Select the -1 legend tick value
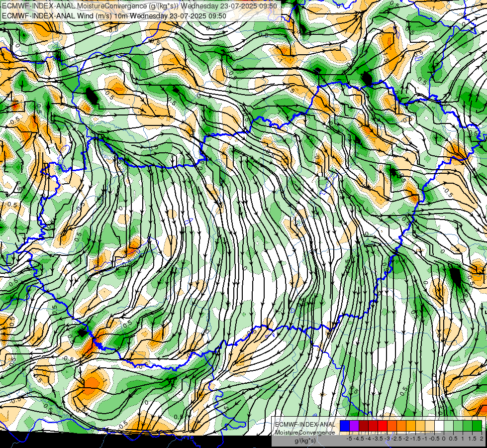This screenshot has height=448, width=487. pyautogui.click(x=425, y=439)
